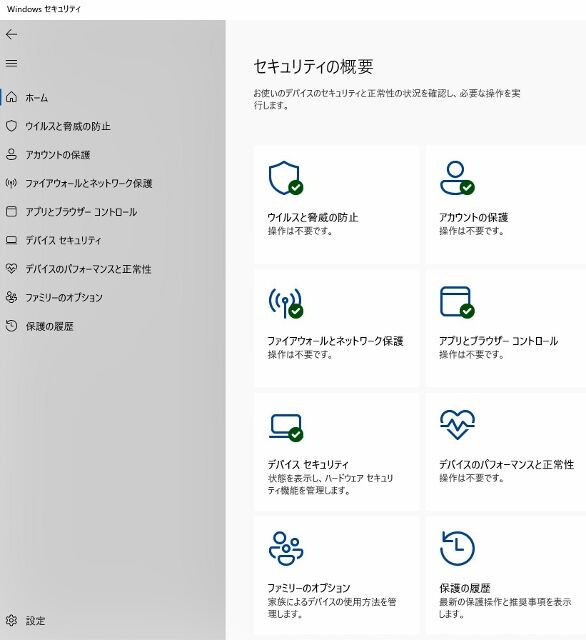Open ウイルスと脅威の防止 from the sidebar
The width and height of the screenshot is (586, 640).
tap(68, 126)
